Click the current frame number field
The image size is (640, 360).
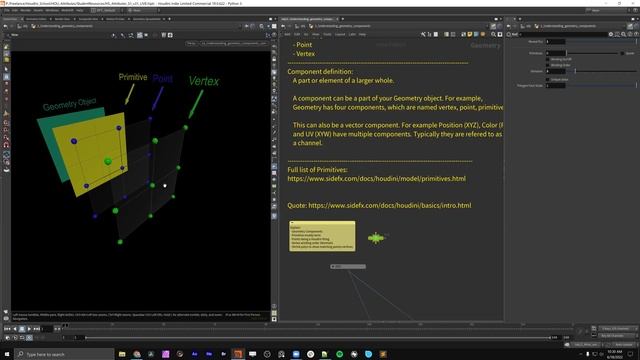[x=47, y=329]
